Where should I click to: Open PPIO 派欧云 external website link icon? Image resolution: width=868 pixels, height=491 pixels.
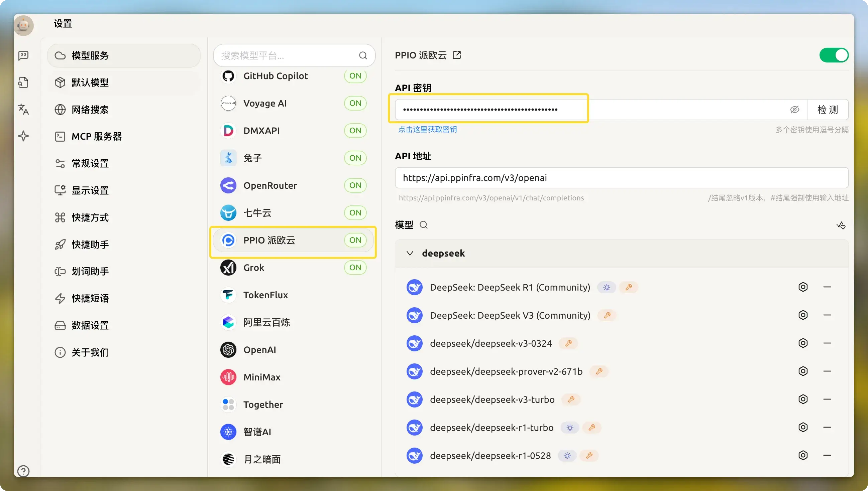(x=457, y=55)
